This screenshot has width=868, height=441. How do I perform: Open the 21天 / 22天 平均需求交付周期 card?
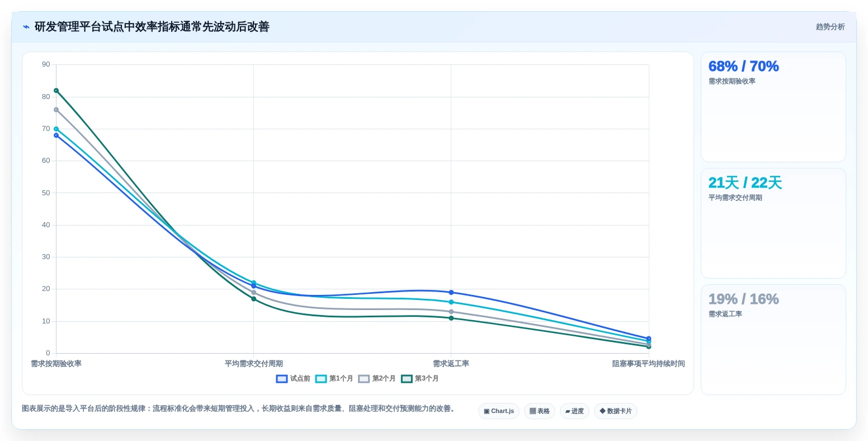773,223
